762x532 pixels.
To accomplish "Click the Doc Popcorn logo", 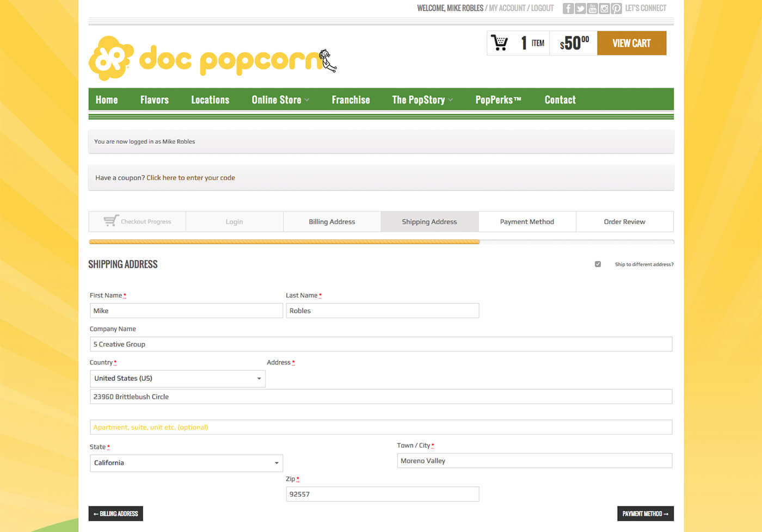I will (x=213, y=58).
